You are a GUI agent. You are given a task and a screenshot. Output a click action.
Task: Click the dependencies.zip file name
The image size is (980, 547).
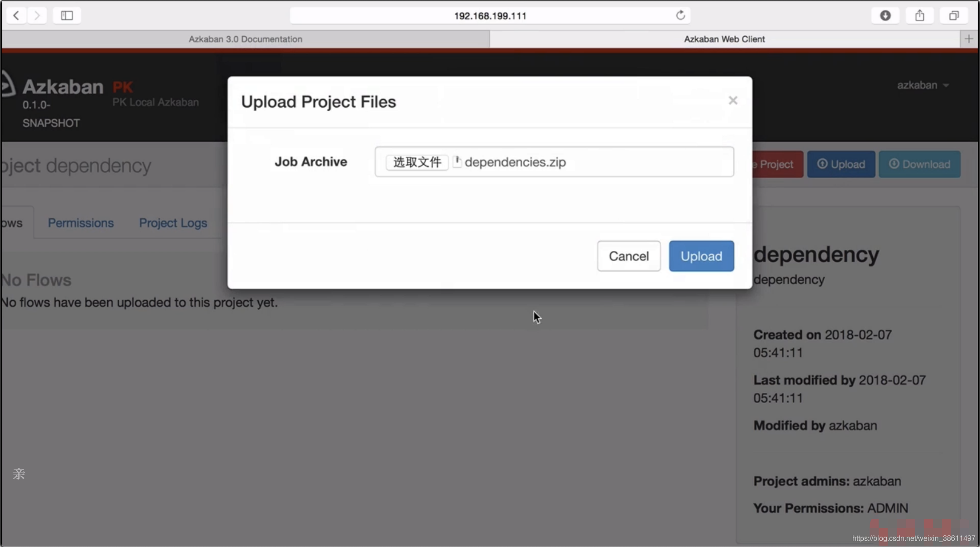point(515,162)
